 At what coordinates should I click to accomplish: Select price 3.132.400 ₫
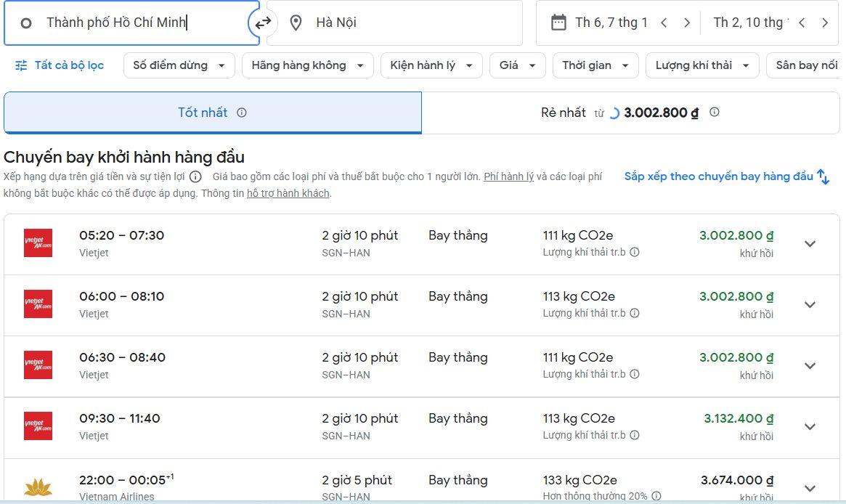pos(739,418)
